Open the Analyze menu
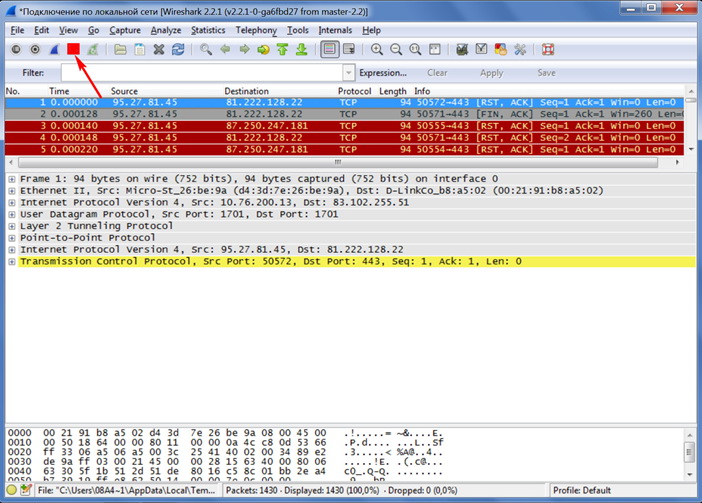Screen dimensions: 702x503 [x=165, y=30]
